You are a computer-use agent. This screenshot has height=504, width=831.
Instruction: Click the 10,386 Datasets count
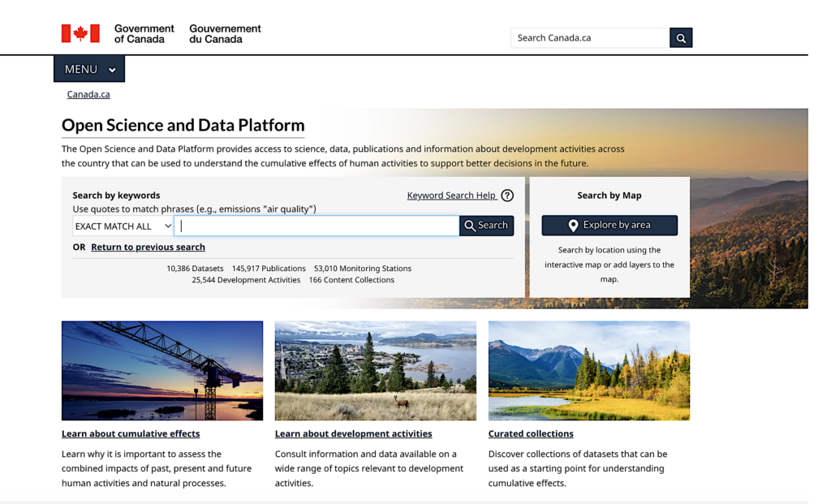pyautogui.click(x=195, y=269)
